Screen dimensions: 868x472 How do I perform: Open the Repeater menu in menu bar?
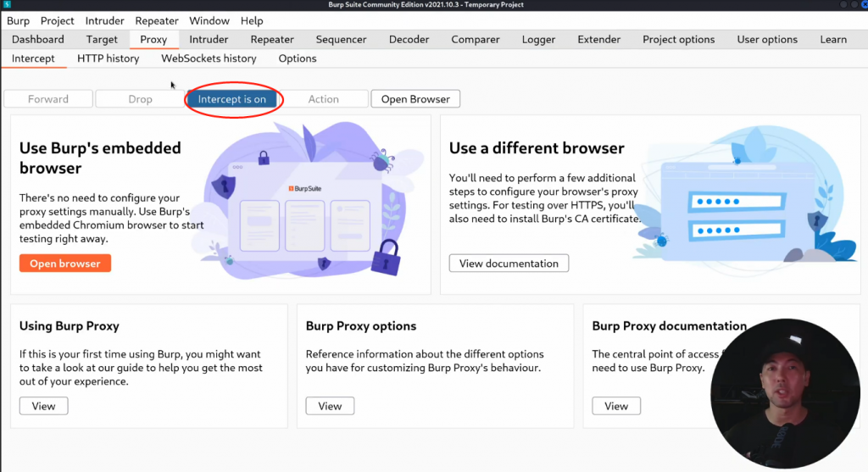[x=157, y=20]
